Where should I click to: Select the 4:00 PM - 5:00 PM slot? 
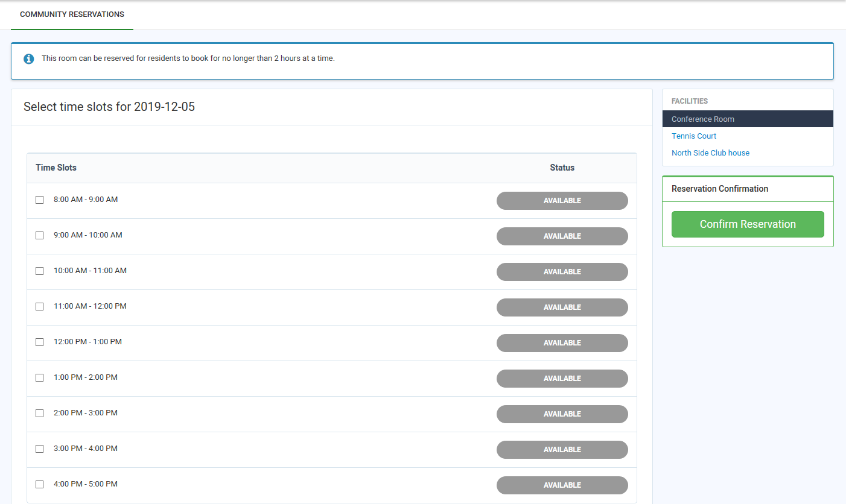[x=40, y=484]
